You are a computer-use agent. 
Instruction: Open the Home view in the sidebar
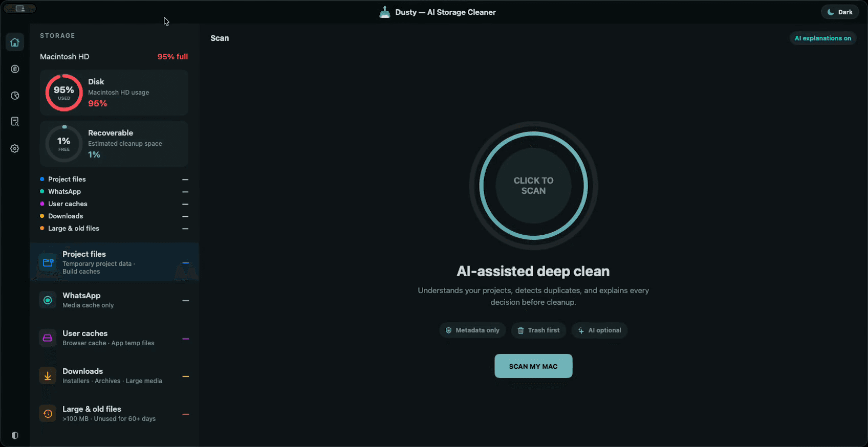[x=15, y=42]
